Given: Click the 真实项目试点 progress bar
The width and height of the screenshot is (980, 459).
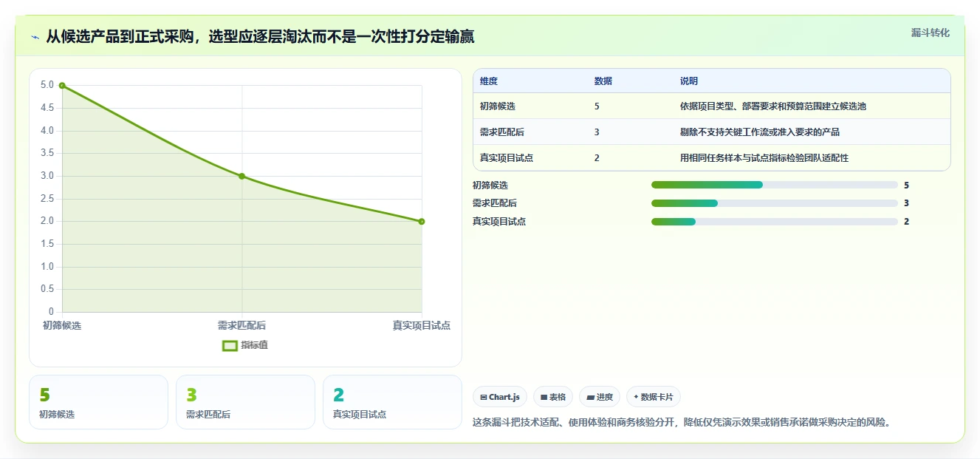Looking at the screenshot, I should tap(774, 222).
